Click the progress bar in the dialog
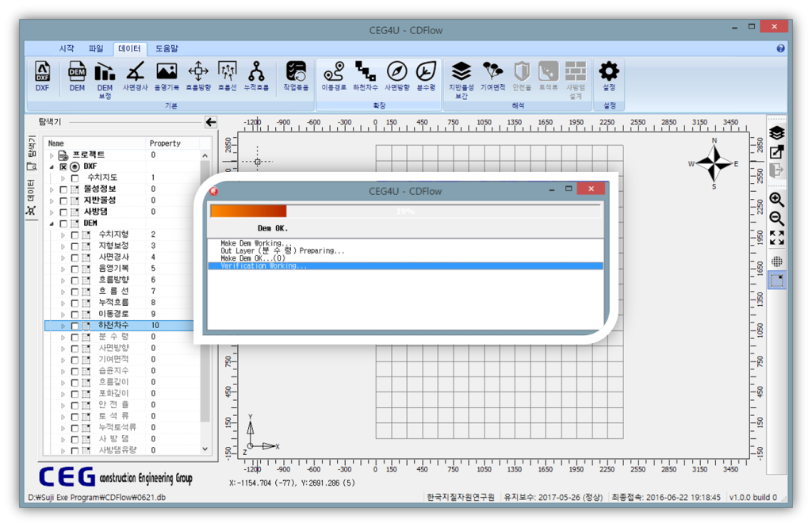 click(405, 212)
